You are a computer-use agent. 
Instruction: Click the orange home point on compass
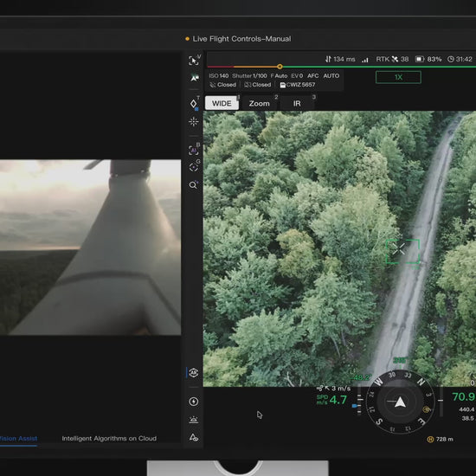pos(427,409)
